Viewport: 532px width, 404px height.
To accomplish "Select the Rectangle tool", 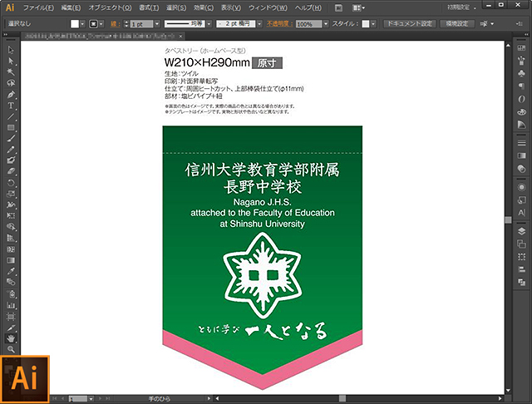I will point(11,127).
